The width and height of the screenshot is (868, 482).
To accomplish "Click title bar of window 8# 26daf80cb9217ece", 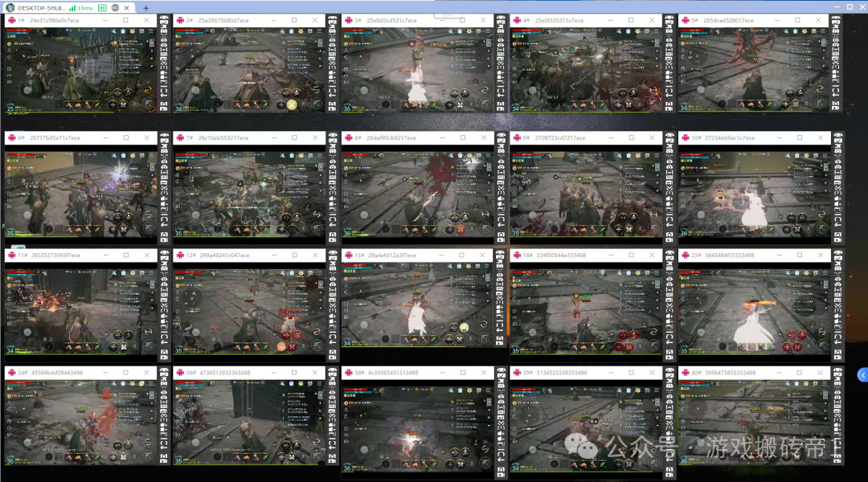I will coord(402,137).
